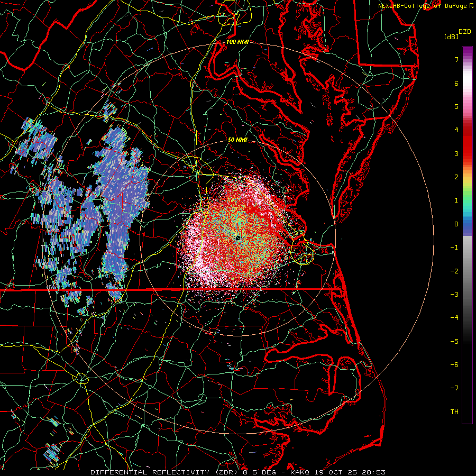Click the 7 value on the color scale

click(456, 59)
